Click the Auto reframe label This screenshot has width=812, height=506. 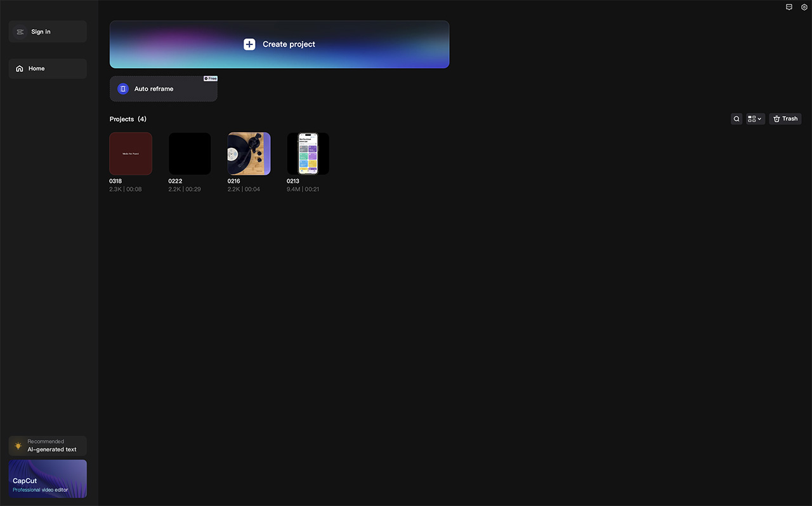pos(154,89)
